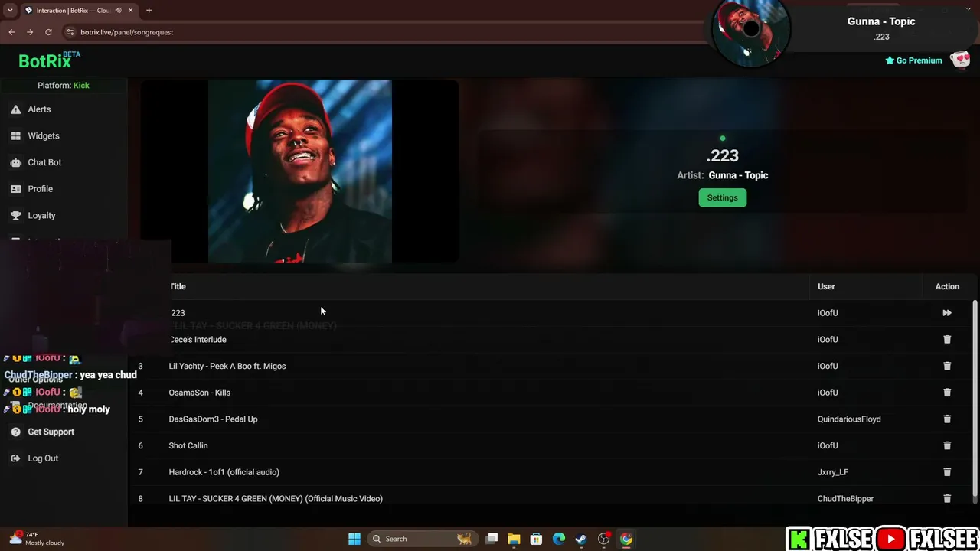View site information icon in address bar
The width and height of the screenshot is (980, 551).
(x=70, y=32)
